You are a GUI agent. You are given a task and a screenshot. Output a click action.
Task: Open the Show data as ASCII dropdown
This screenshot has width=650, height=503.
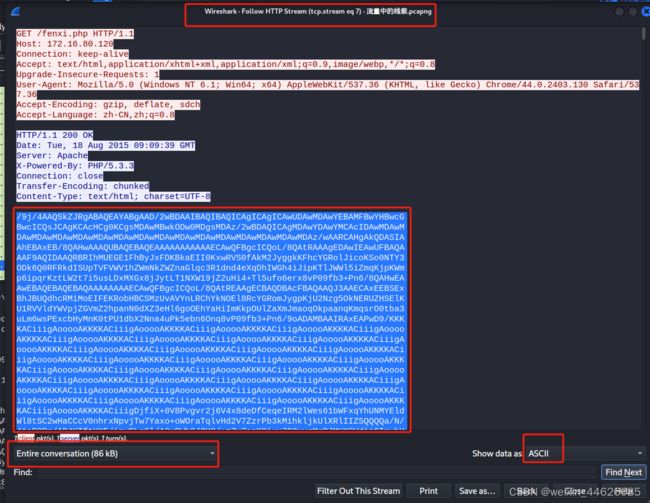point(585,454)
